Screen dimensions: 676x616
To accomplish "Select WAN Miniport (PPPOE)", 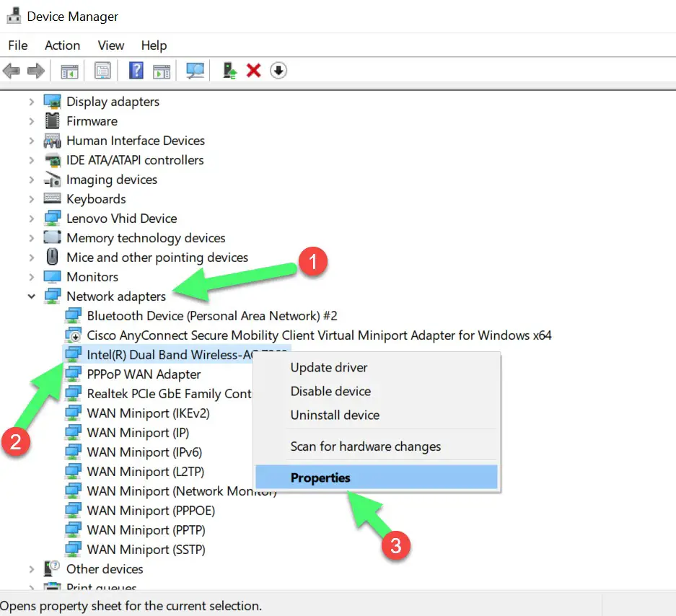I will (x=151, y=511).
